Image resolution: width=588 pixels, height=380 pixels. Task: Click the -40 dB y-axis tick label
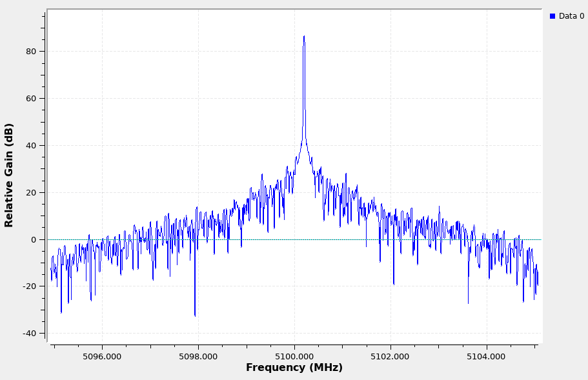(30, 334)
